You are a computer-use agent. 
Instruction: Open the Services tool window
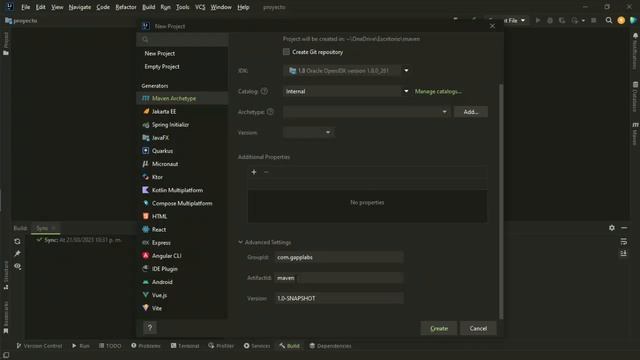(257, 346)
